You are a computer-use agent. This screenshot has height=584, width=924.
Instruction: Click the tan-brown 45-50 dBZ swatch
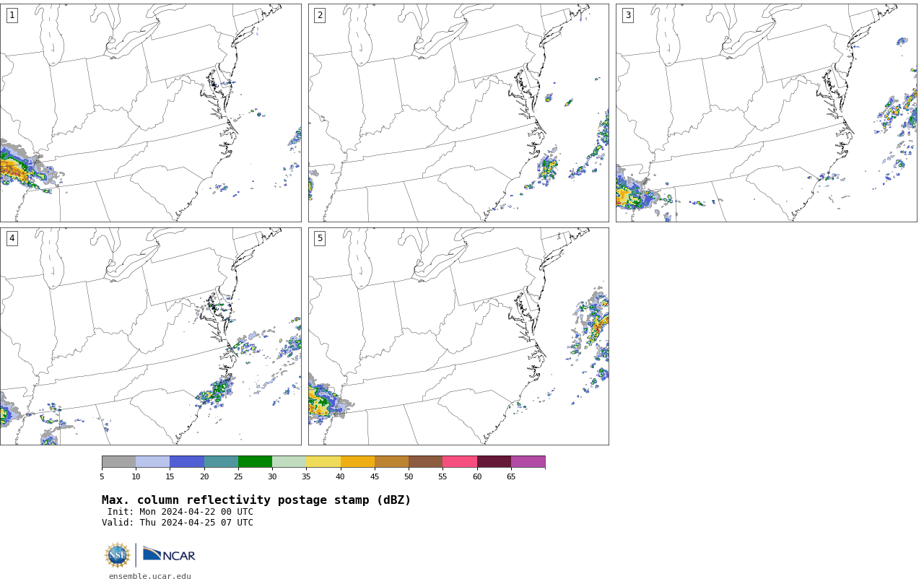click(391, 462)
